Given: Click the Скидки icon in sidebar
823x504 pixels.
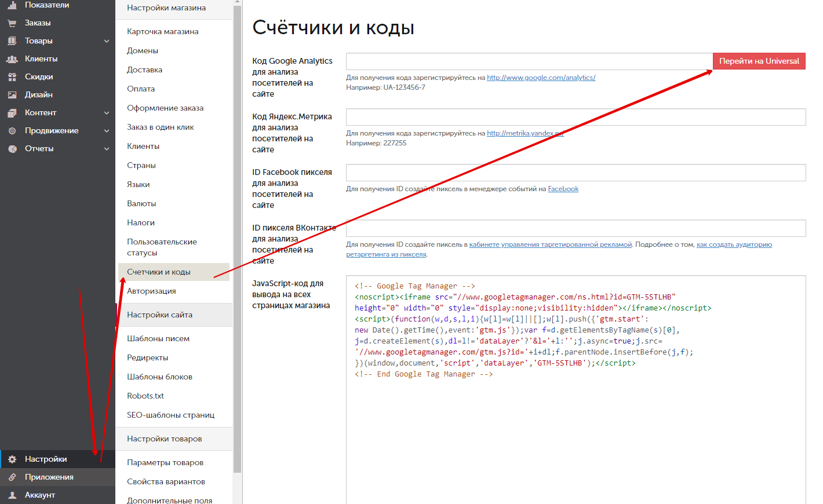Looking at the screenshot, I should (12, 77).
